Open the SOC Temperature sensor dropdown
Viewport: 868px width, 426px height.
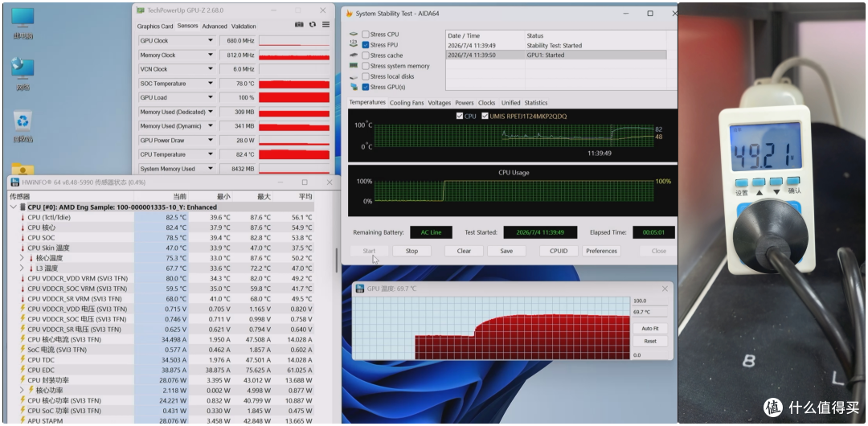[211, 83]
